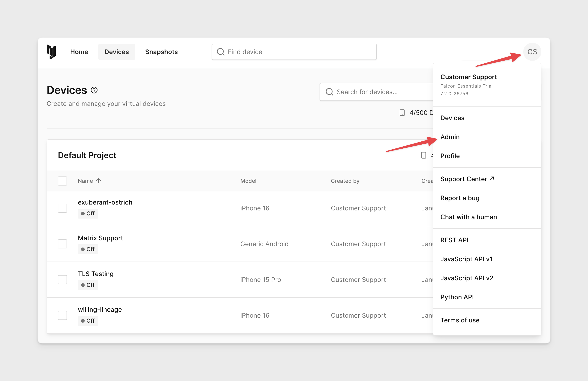
Task: Toggle the select-all devices checkbox
Action: coord(62,181)
